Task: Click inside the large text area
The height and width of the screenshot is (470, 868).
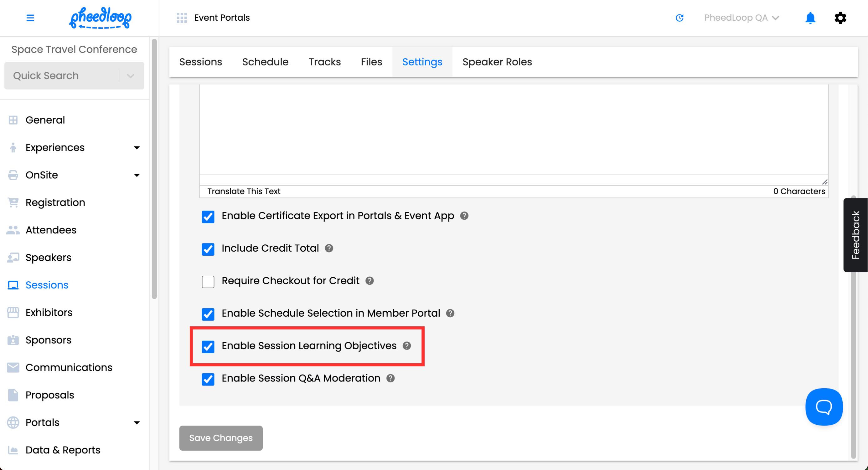Action: coord(514,130)
